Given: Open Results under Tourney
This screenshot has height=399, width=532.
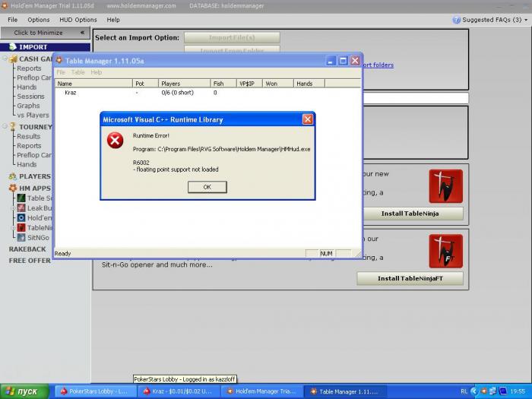Looking at the screenshot, I should pyautogui.click(x=29, y=136).
